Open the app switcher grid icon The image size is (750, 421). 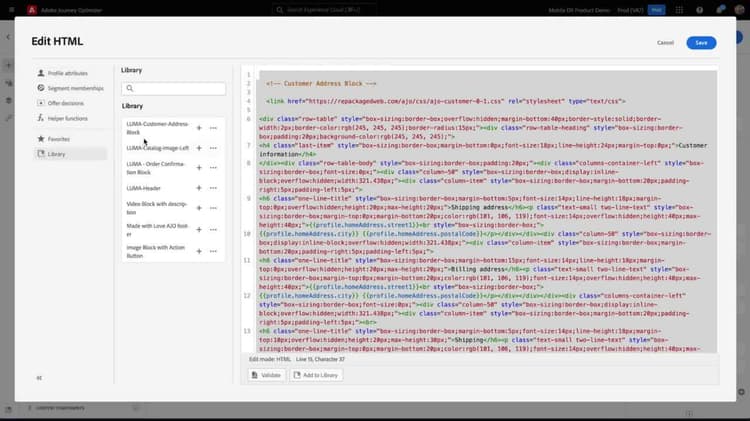pyautogui.click(x=679, y=10)
